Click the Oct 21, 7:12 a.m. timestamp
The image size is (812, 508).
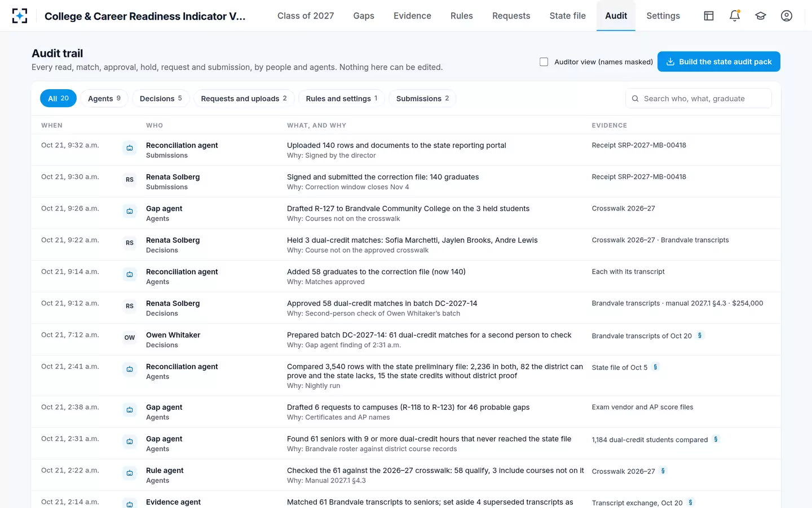click(x=70, y=335)
